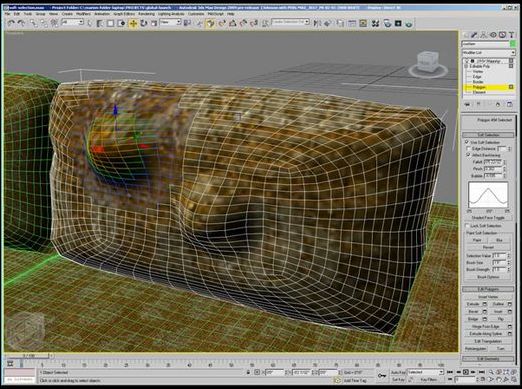Select the Select Object arrow tool
Viewport: 522px width, 389px height.
[89, 23]
